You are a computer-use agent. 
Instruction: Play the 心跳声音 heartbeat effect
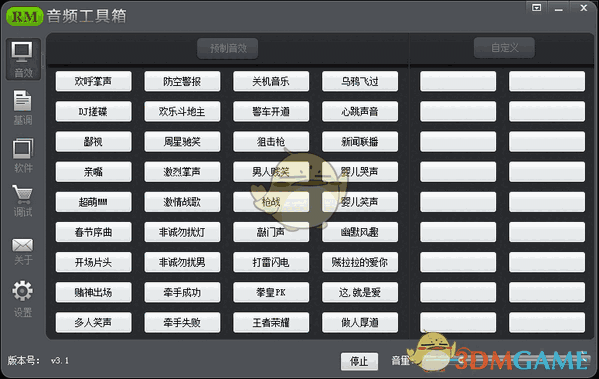tap(360, 112)
